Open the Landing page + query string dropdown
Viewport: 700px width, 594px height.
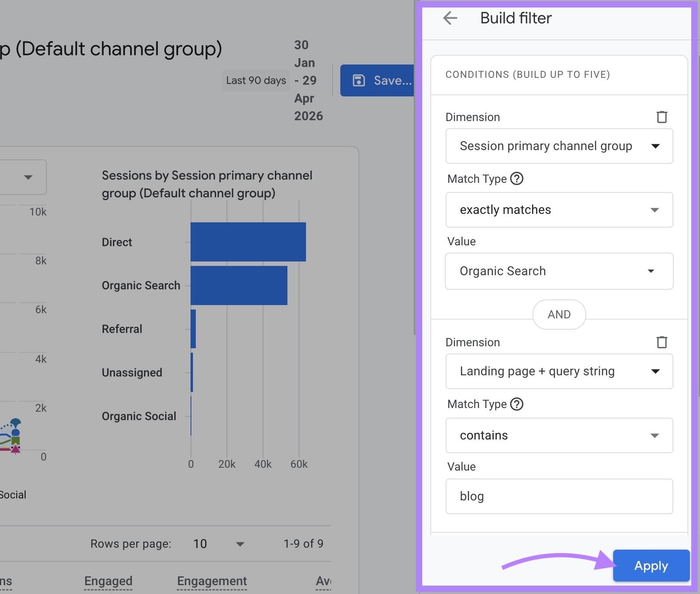[x=559, y=371]
